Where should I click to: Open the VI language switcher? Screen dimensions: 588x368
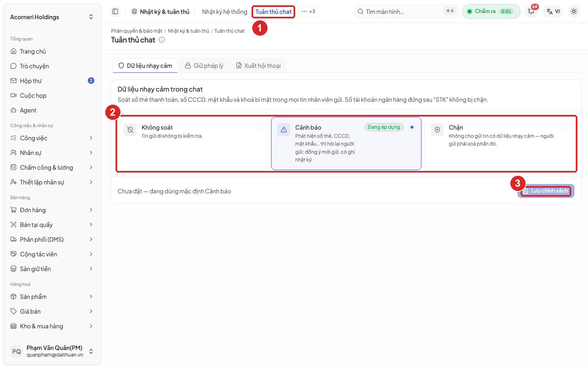tap(553, 11)
